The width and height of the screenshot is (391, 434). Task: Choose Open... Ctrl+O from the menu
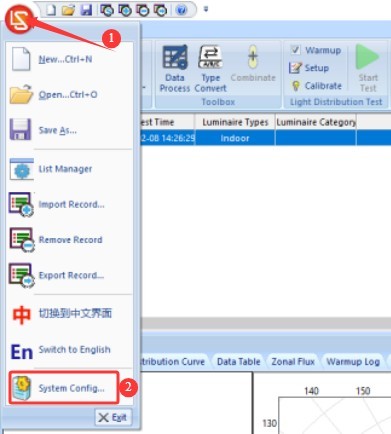(x=69, y=95)
